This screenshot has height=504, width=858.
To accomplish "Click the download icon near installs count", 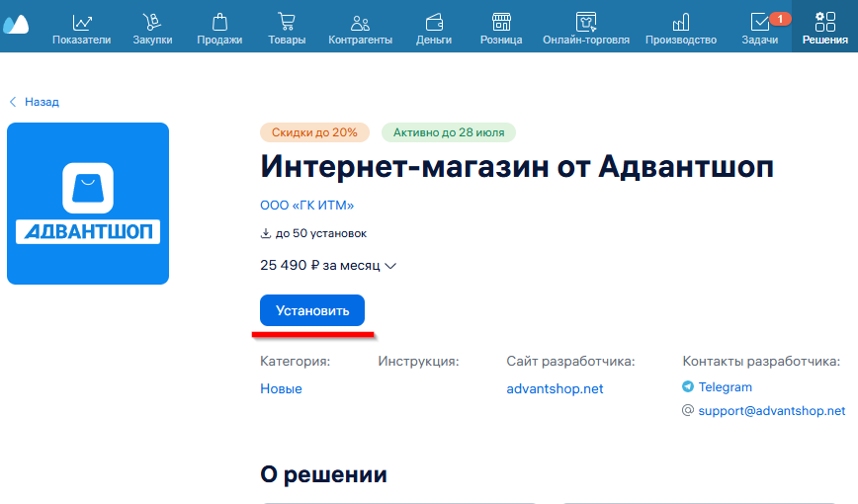I will pos(265,233).
